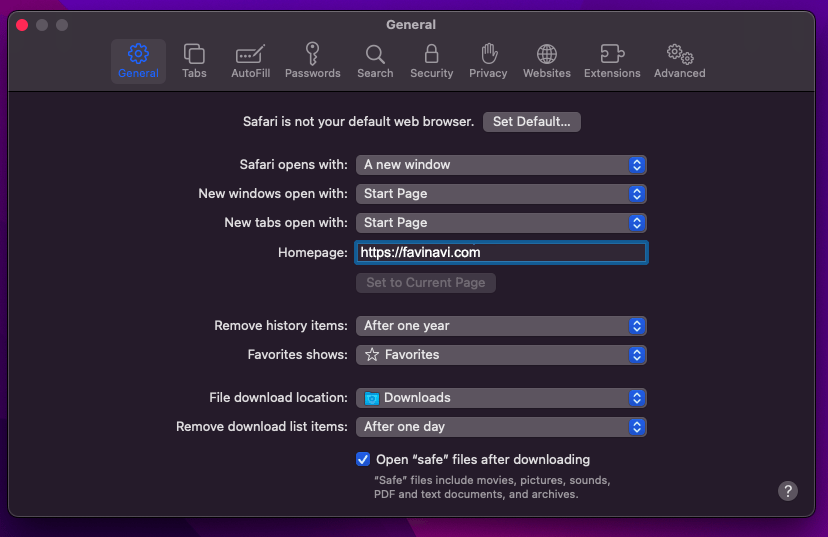This screenshot has height=537, width=828.
Task: Click the "Safe" files description text
Action: (x=492, y=487)
